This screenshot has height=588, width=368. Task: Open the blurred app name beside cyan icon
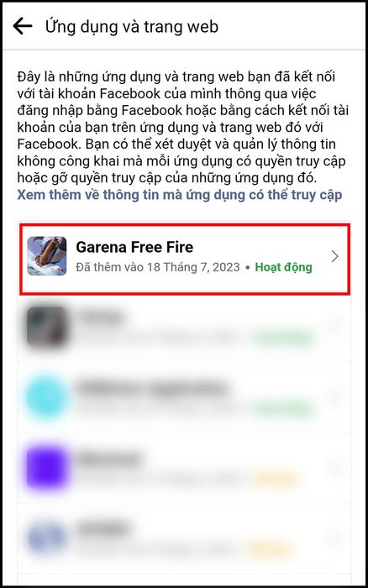pos(153,388)
